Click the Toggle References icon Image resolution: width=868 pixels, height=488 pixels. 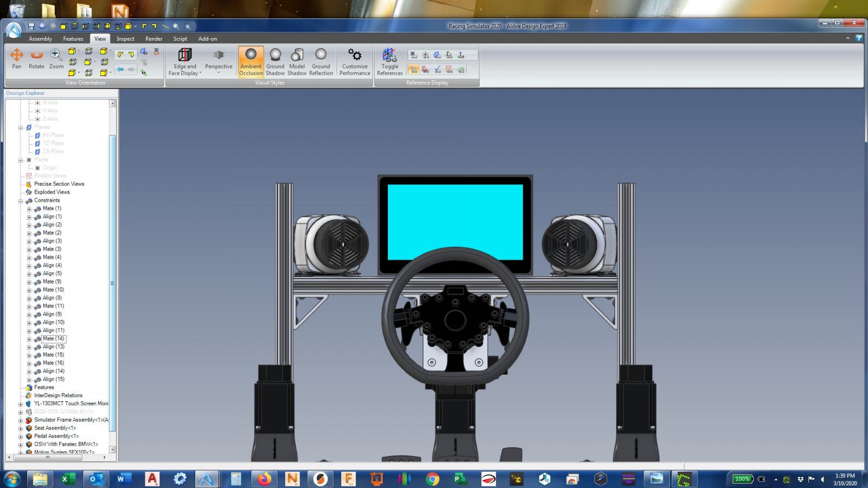(390, 61)
